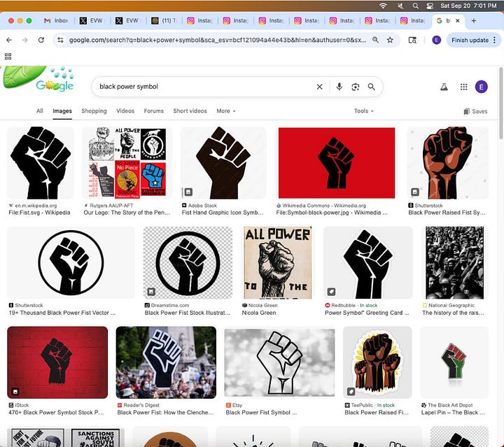
Task: Open Search Labs flask icon
Action: pyautogui.click(x=444, y=87)
